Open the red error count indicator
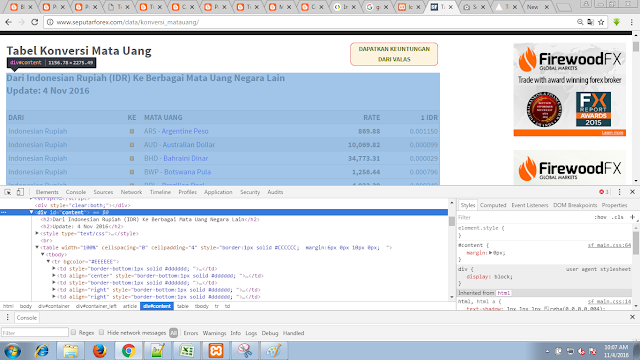 coord(604,192)
